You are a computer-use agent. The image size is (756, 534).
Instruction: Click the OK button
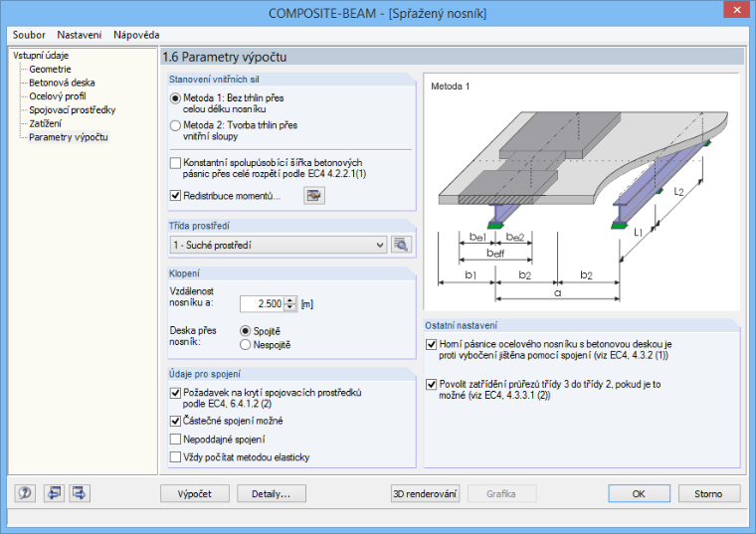(639, 493)
